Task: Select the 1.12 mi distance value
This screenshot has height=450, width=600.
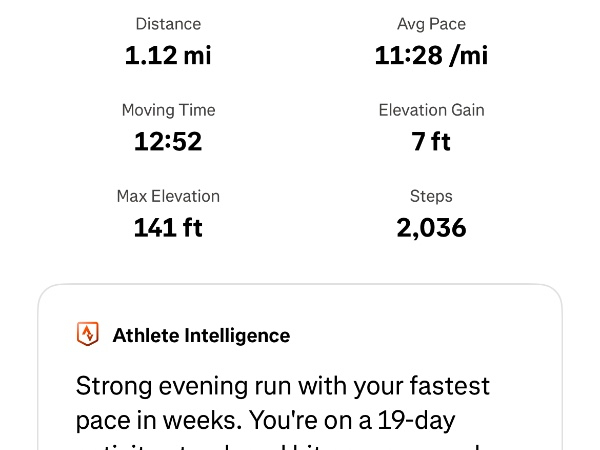Action: (x=168, y=55)
